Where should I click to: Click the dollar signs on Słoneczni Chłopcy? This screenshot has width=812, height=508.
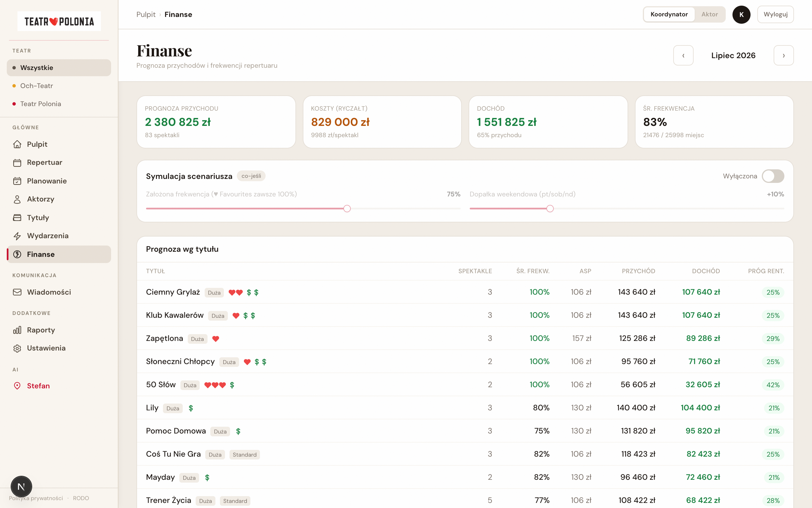(x=261, y=362)
